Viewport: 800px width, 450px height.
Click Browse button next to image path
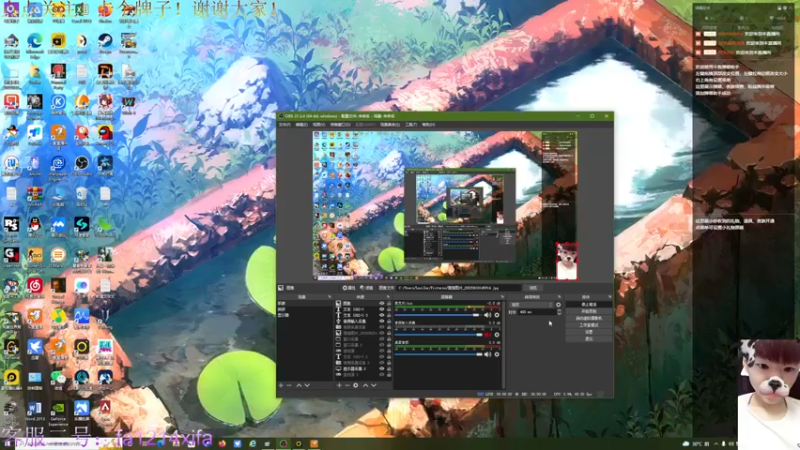pyautogui.click(x=533, y=288)
